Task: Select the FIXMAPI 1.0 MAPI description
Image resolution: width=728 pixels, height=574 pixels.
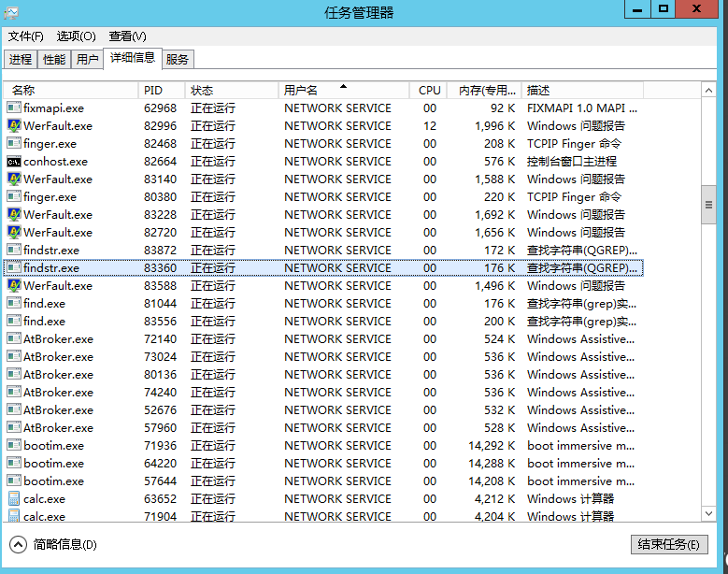Action: tap(582, 108)
